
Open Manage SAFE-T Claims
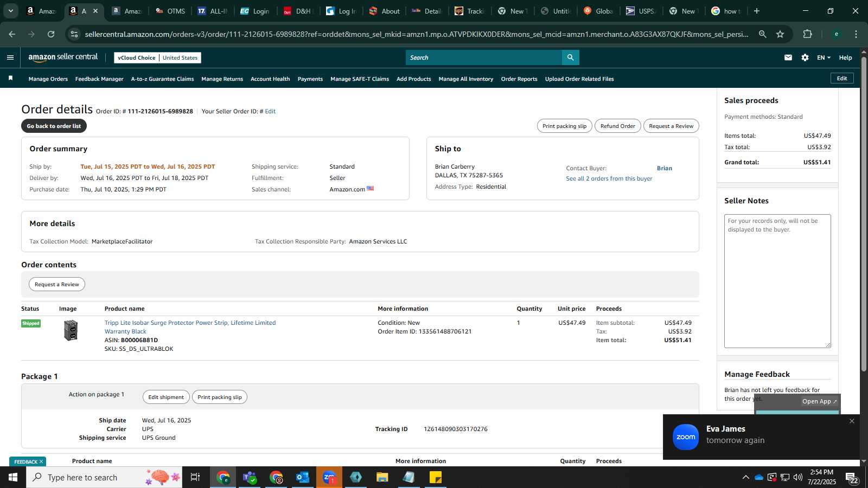(360, 79)
